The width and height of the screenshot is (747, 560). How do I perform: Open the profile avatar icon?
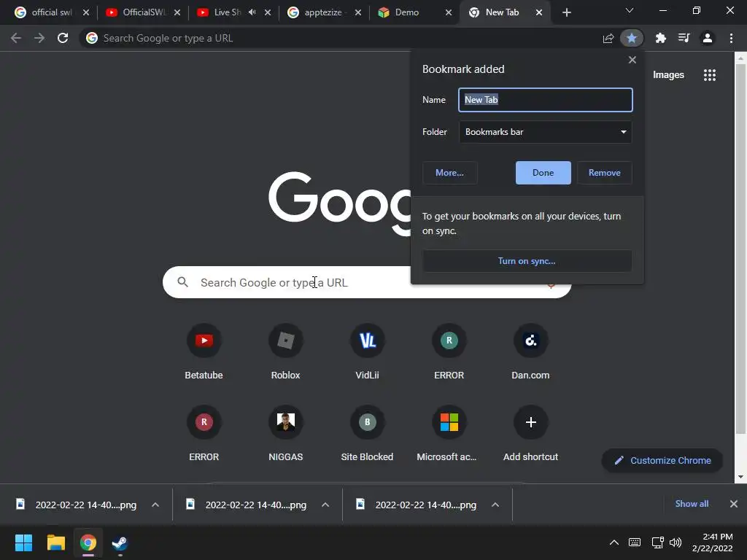(708, 38)
